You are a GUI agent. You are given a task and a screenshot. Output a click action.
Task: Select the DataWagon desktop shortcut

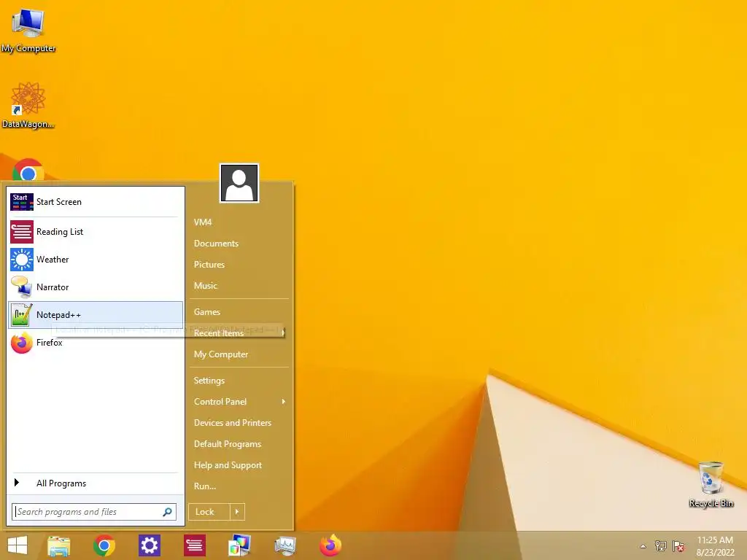pyautogui.click(x=28, y=105)
